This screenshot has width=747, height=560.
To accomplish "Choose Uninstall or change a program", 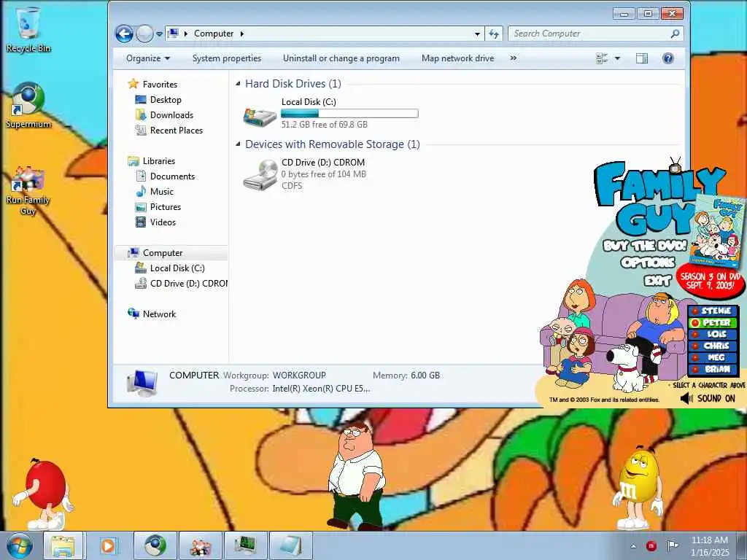I will [x=341, y=58].
